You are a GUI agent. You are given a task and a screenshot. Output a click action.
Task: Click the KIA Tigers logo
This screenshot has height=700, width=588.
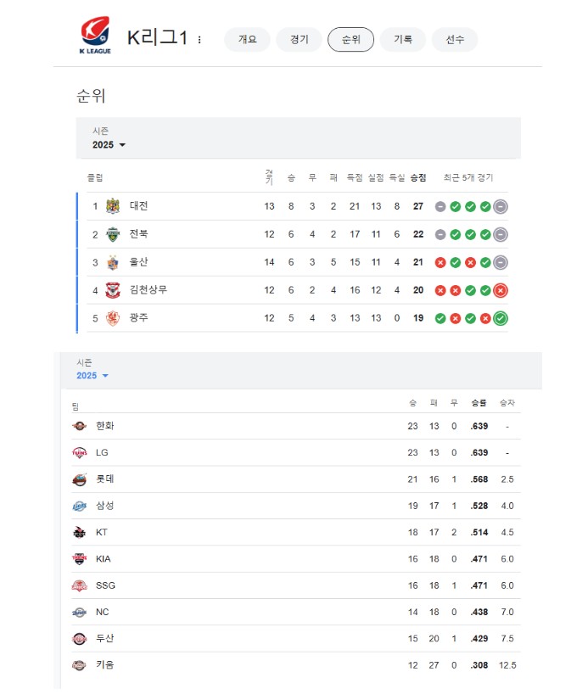80,559
